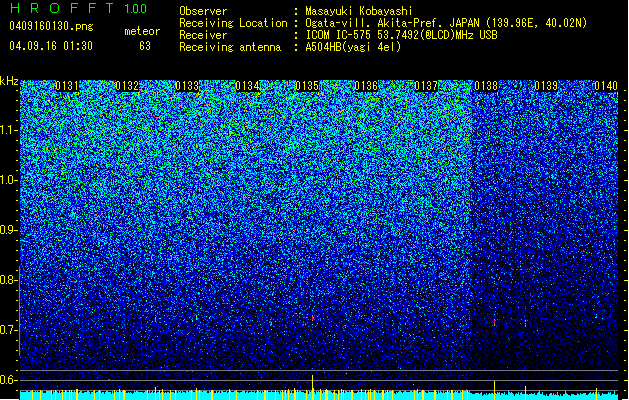The height and width of the screenshot is (400, 629).
Task: Select the filename 0409160130.png
Action: click(51, 26)
